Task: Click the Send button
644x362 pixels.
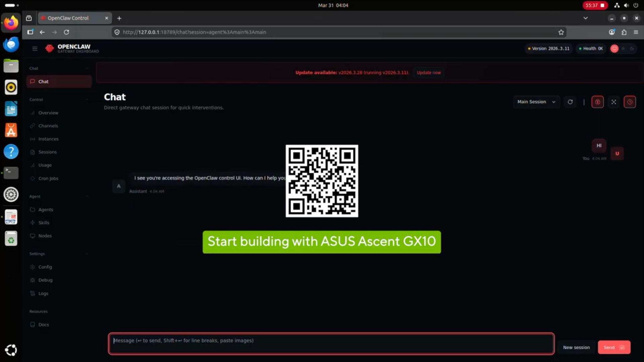Action: pyautogui.click(x=614, y=347)
